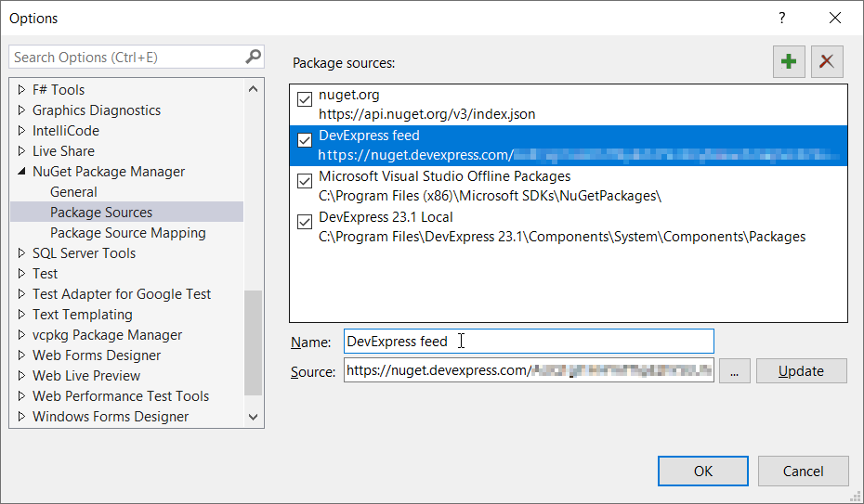
Task: Expand the SQL Server Tools node
Action: [21, 253]
